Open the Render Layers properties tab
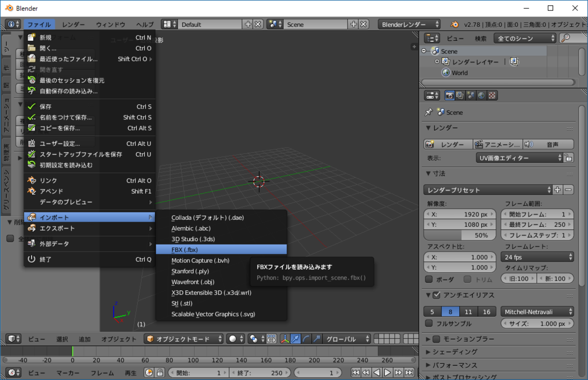This screenshot has height=380, width=588. pyautogui.click(x=460, y=95)
